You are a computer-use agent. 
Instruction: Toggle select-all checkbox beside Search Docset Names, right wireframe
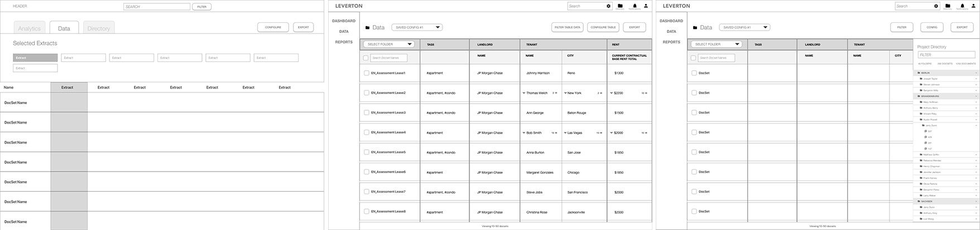693,58
